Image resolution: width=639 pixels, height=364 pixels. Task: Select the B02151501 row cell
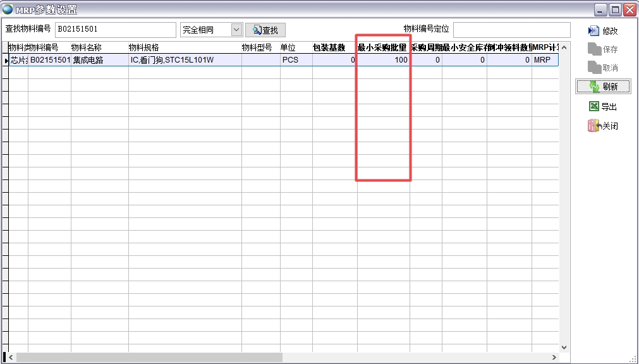coord(50,60)
